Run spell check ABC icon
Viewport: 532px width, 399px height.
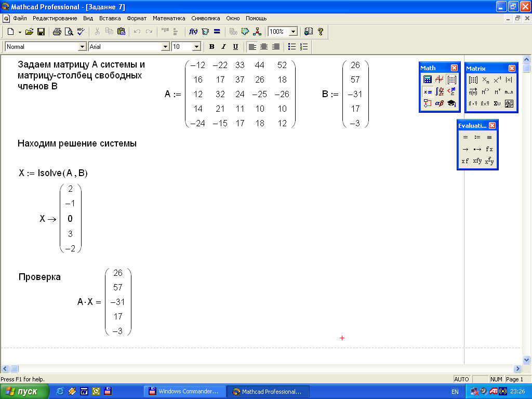[81, 32]
